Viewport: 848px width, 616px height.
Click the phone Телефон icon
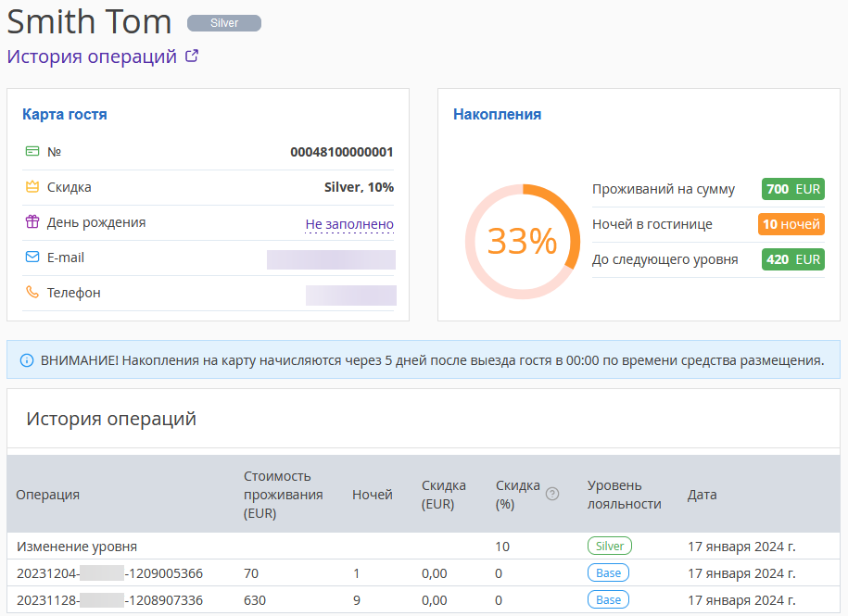(32, 292)
